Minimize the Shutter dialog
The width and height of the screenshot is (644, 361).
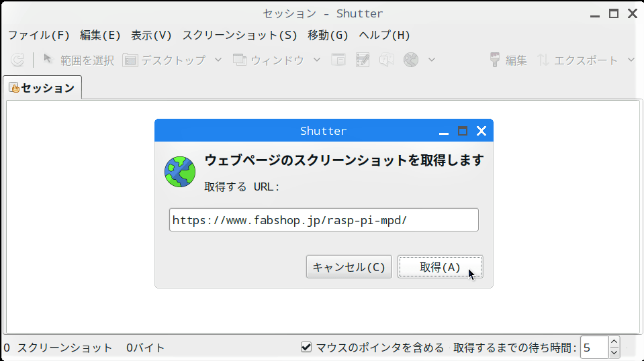pos(444,132)
